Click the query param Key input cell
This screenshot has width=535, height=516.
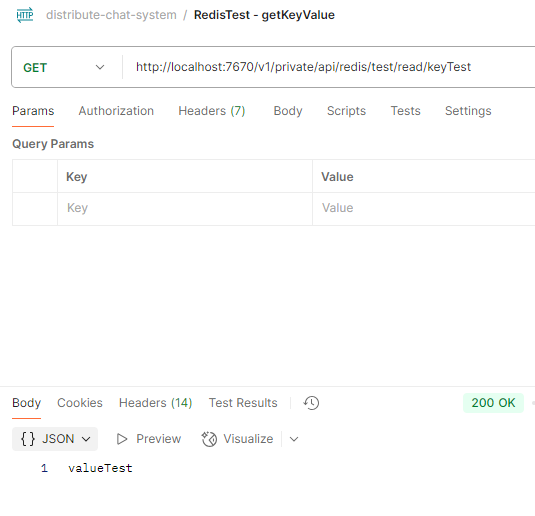click(185, 208)
